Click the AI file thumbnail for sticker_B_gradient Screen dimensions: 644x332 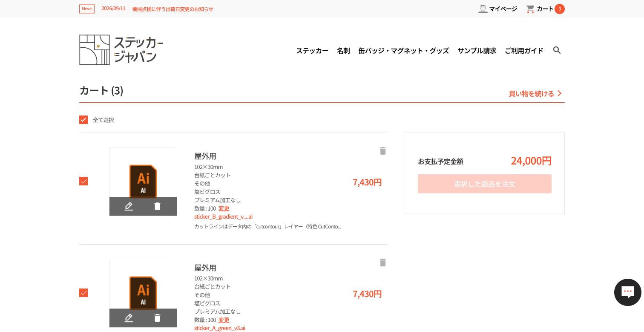pos(143,181)
